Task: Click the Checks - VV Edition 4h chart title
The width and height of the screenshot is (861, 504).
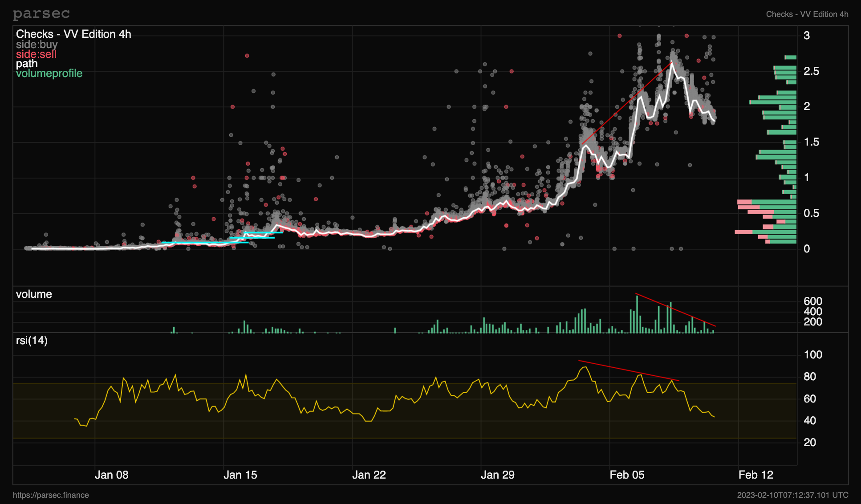Action: [x=73, y=34]
